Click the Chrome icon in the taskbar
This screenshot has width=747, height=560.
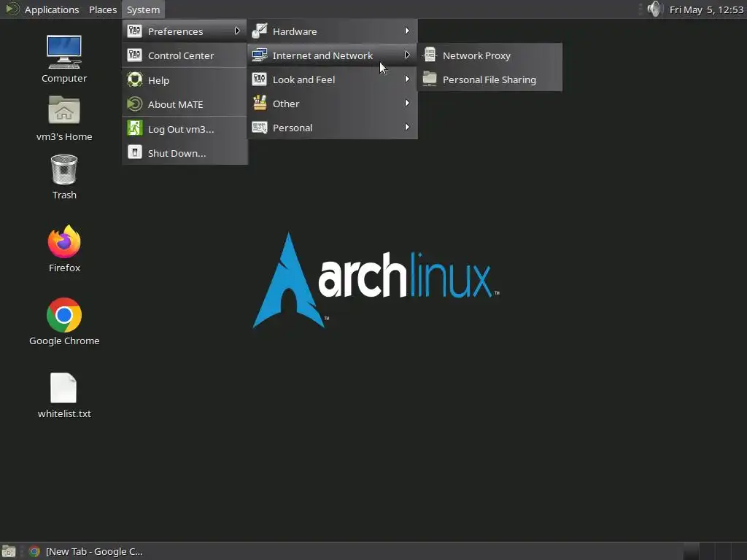tap(34, 551)
